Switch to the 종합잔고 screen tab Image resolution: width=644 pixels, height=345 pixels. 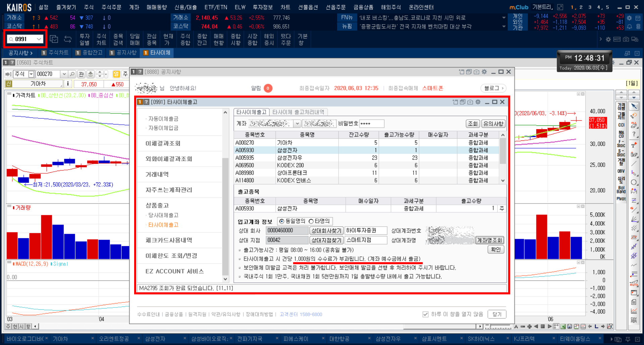pos(89,53)
